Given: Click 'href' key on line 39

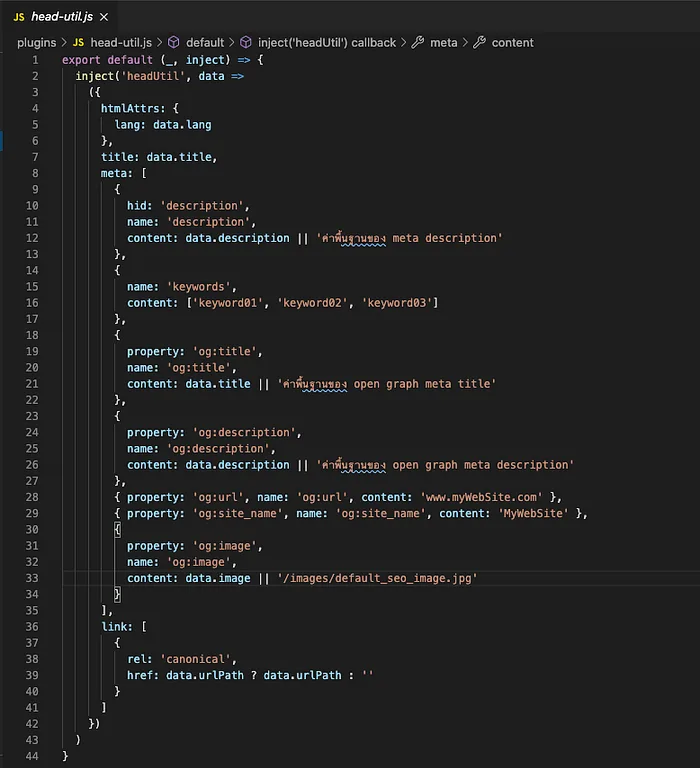Looking at the screenshot, I should [140, 675].
